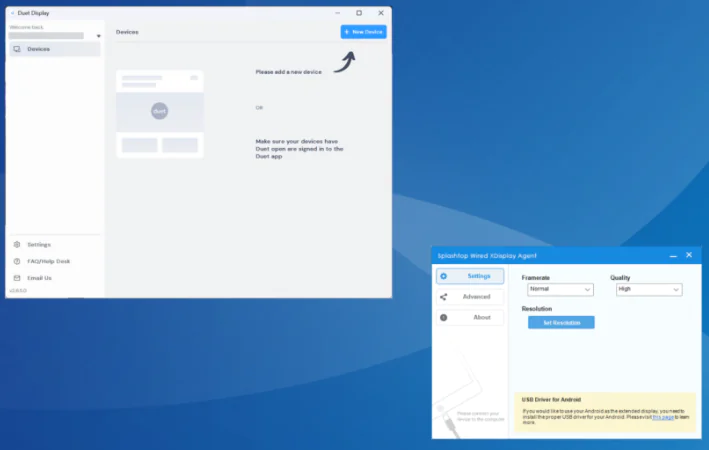Screen dimensions: 709x450
Task: Click the Set Resolution button in Splashtop
Action: [x=561, y=322]
